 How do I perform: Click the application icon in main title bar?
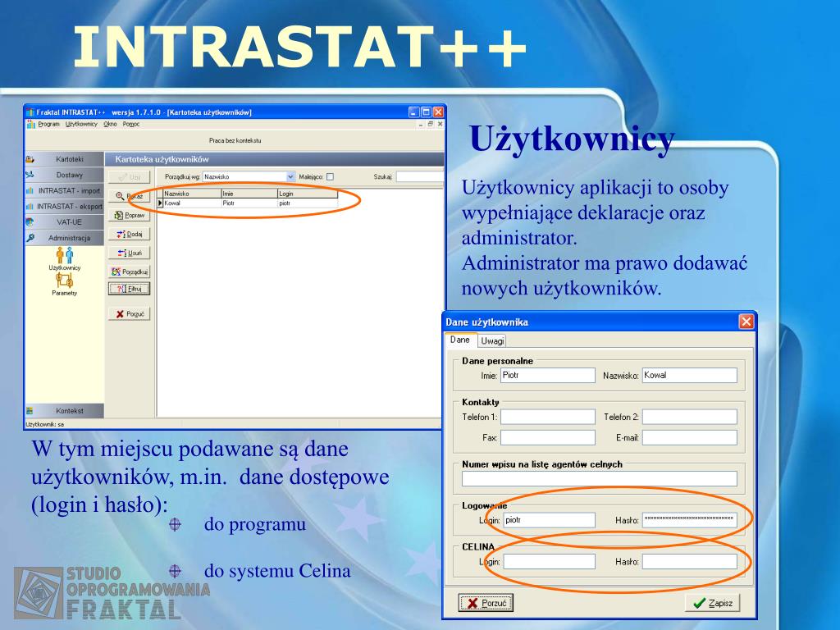(x=30, y=112)
